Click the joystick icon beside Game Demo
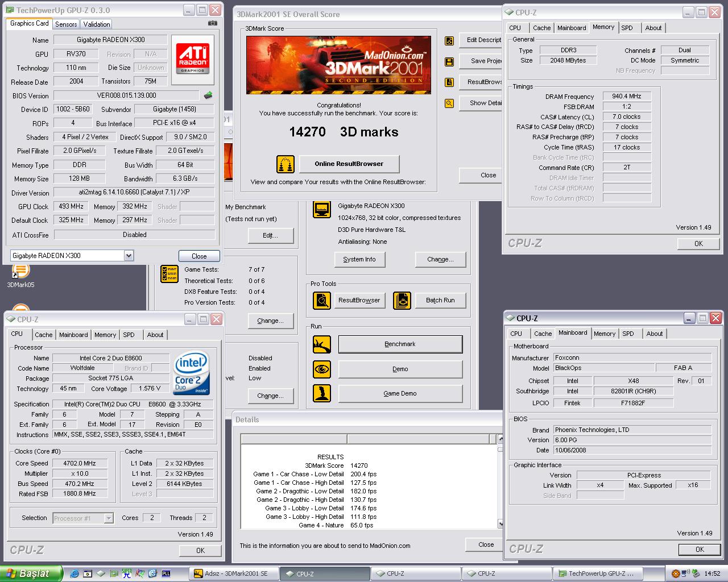This screenshot has height=582, width=728. [x=322, y=393]
